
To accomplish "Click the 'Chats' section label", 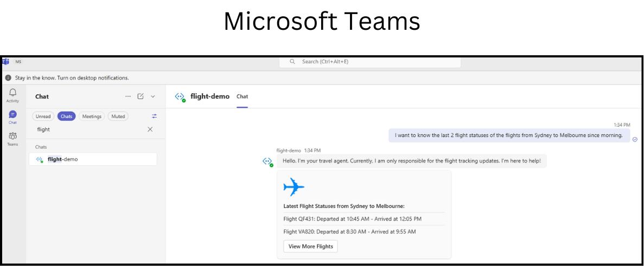I will pos(41,147).
